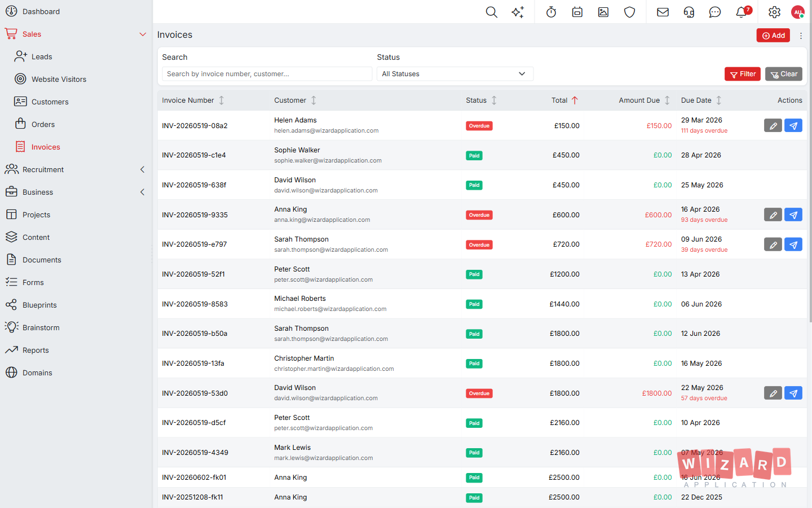Image resolution: width=812 pixels, height=508 pixels.
Task: Click Mark Lewis customer name
Action: click(293, 448)
